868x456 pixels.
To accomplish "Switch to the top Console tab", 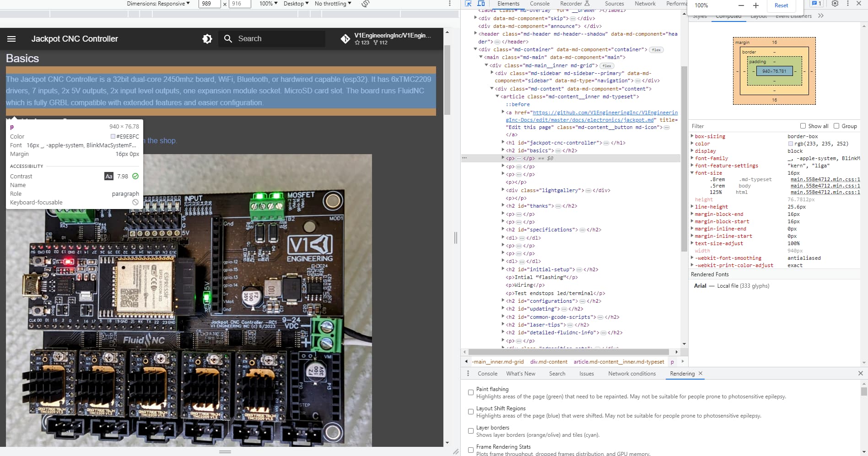I will coord(539,4).
